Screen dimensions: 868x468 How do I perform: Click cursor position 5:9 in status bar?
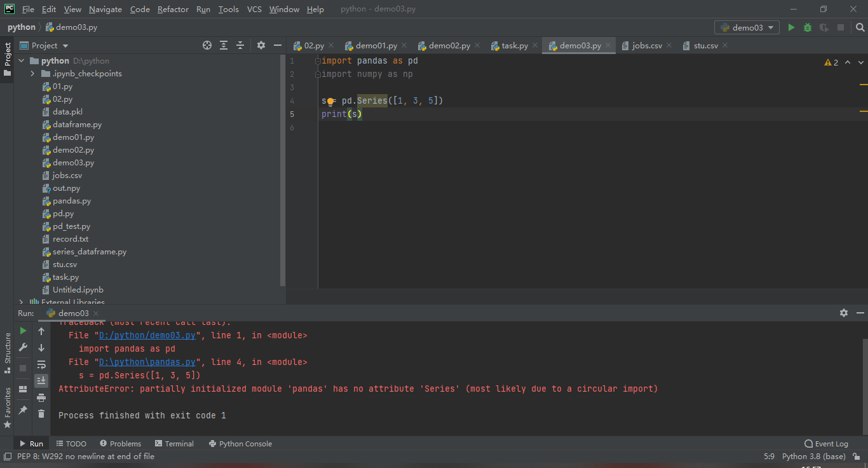pos(769,456)
